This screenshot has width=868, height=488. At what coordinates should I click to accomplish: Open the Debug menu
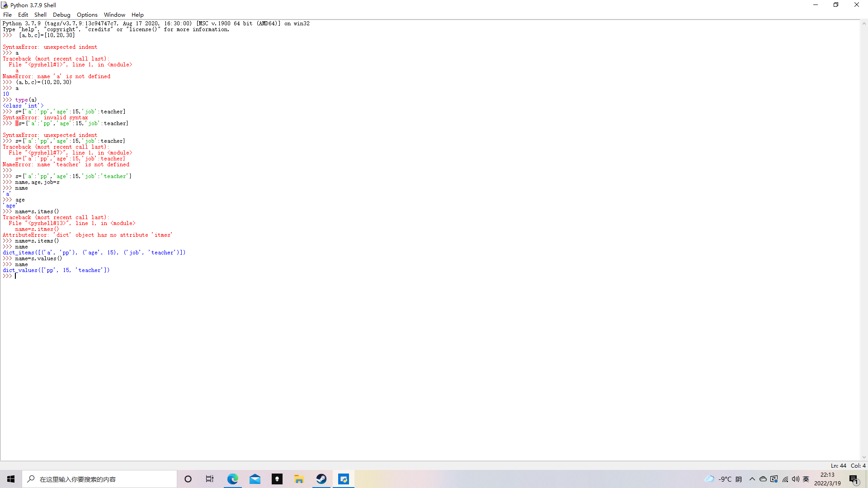click(61, 15)
